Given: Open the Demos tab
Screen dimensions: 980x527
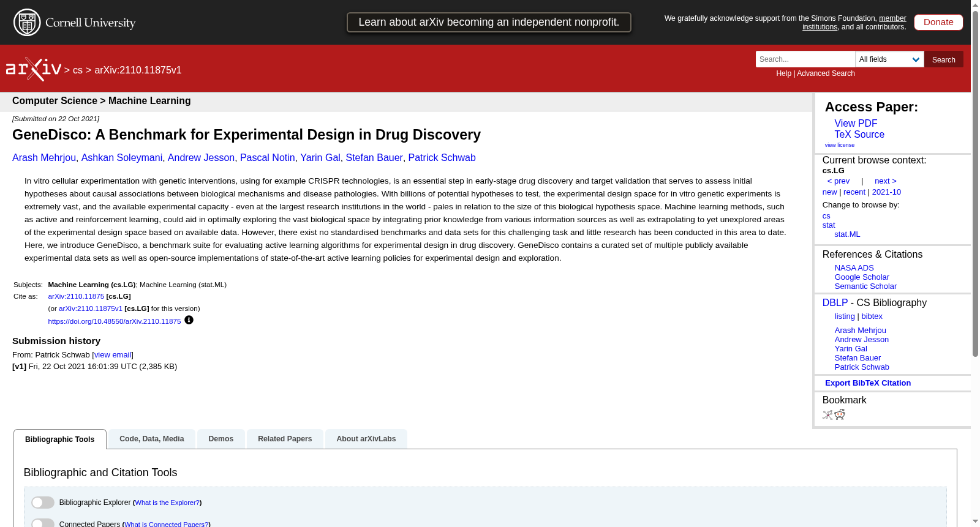Looking at the screenshot, I should click(x=221, y=439).
